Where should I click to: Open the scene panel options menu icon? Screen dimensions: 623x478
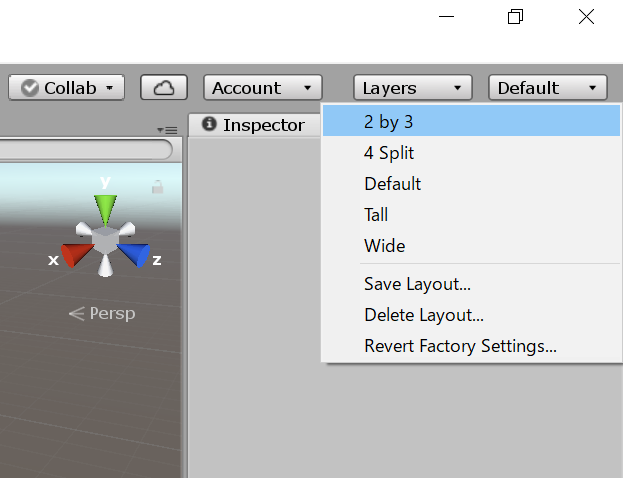(x=167, y=130)
